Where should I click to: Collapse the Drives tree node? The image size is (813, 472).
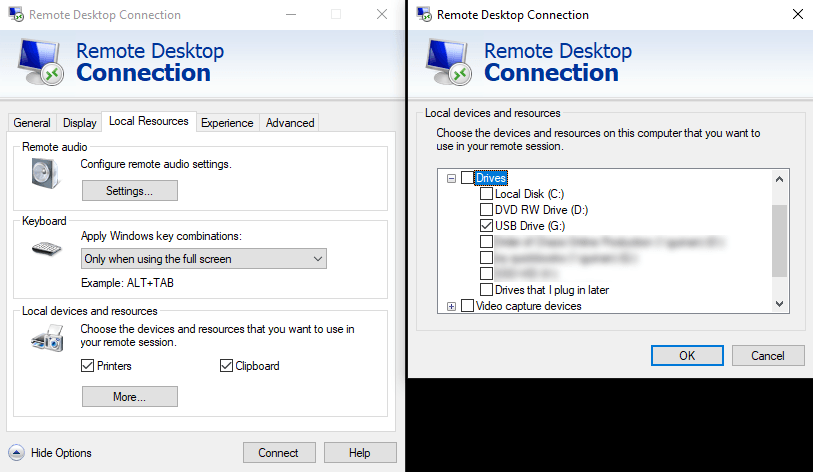pyautogui.click(x=452, y=178)
